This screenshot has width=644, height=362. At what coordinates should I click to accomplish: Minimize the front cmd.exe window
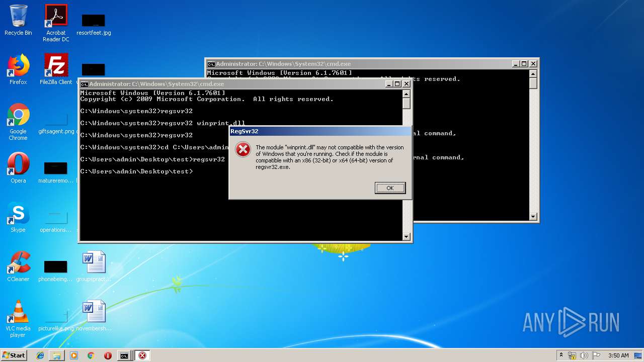tap(388, 84)
